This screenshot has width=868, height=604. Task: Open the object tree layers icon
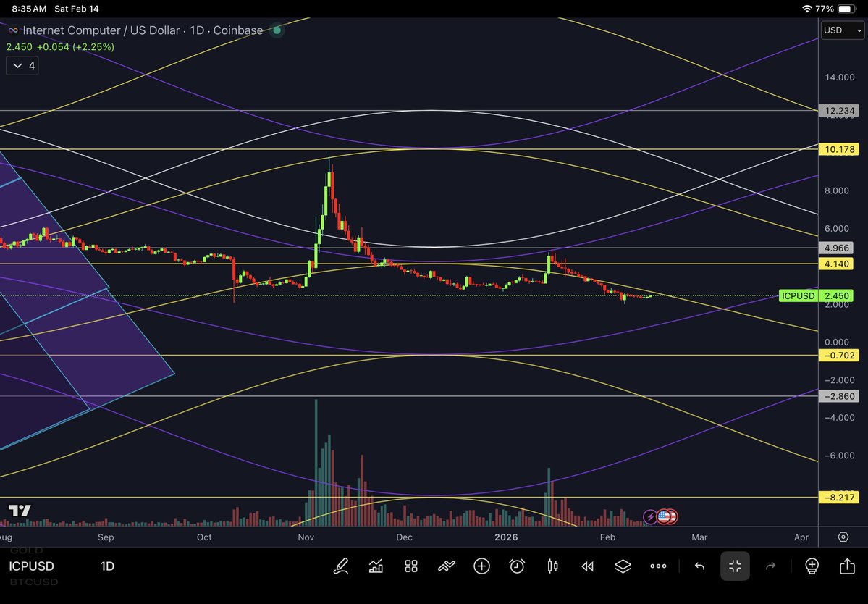tap(623, 566)
